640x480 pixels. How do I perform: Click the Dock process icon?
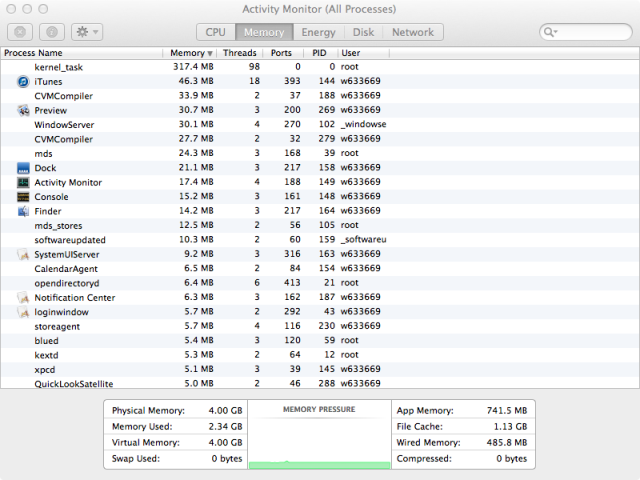coord(23,168)
